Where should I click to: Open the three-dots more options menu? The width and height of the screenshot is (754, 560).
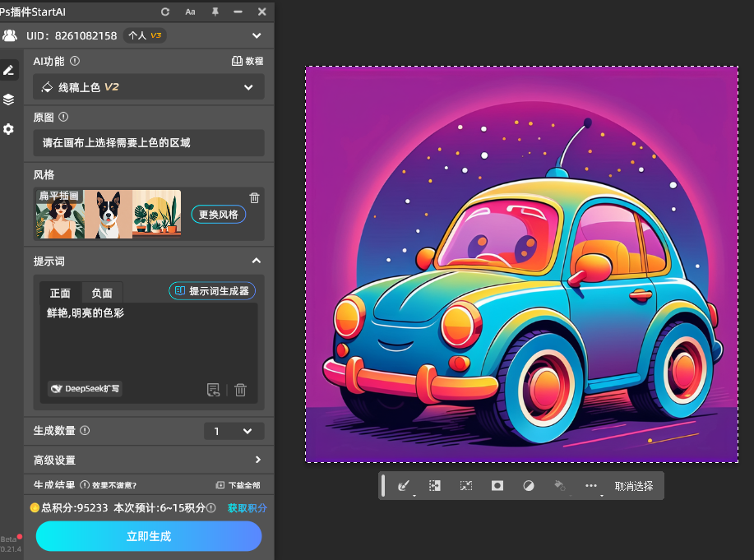click(x=590, y=486)
